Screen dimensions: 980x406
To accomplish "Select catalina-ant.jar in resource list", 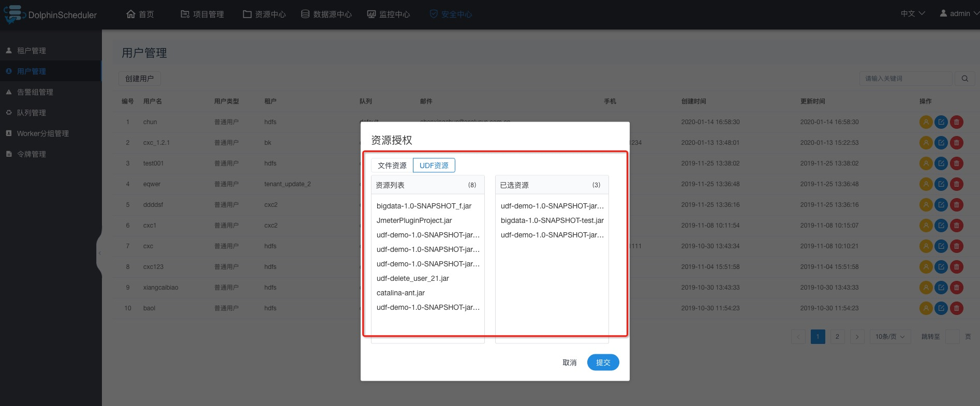I will point(401,293).
